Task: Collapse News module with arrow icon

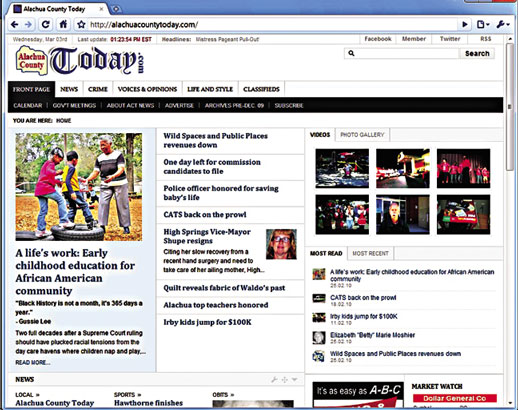Action: (x=295, y=379)
